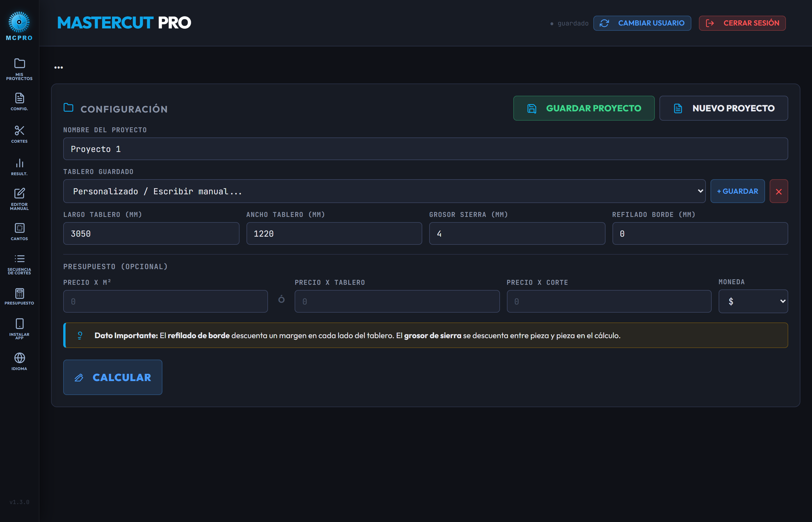Show the Result. bar chart section
This screenshot has height=522, width=812.
19,167
